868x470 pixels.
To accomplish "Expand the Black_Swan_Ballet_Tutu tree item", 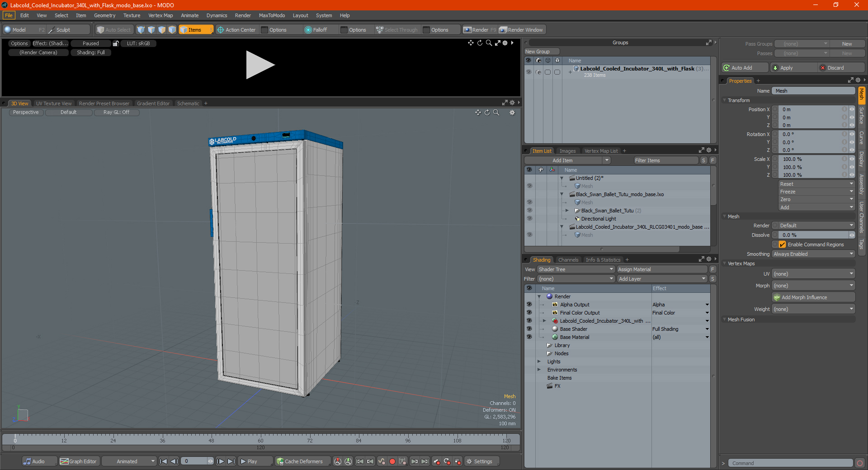I will (567, 211).
